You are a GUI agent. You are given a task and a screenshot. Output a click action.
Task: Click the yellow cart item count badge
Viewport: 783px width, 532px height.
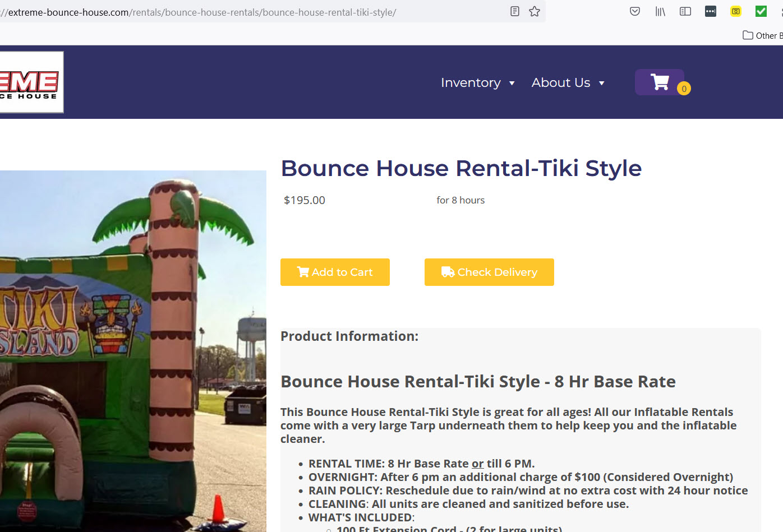click(684, 89)
